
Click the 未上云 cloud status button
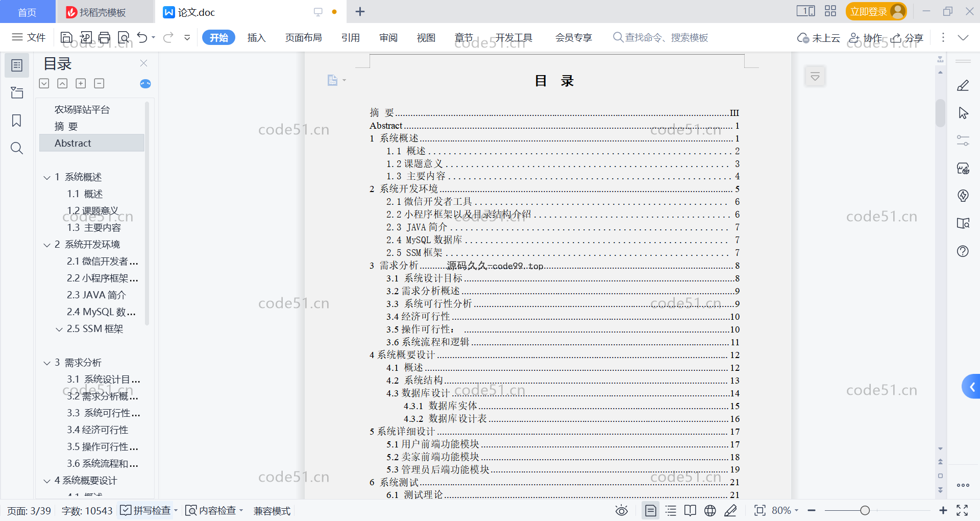(819, 37)
